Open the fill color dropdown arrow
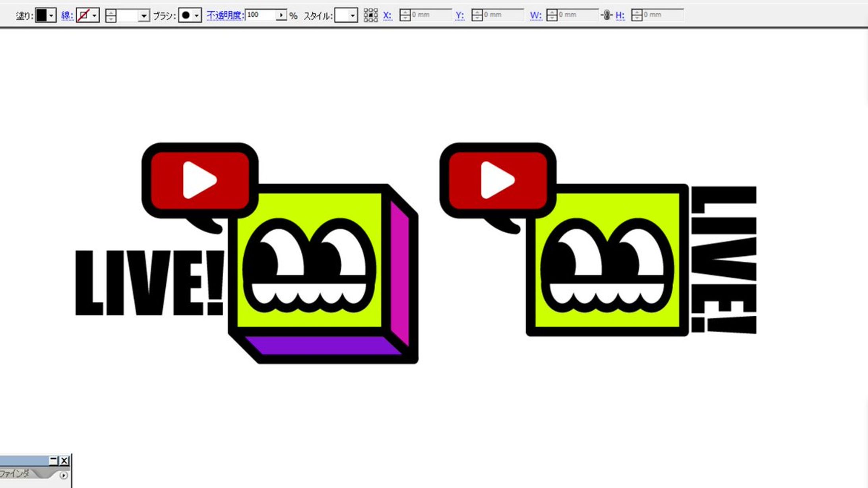Viewport: 868px width, 488px height. [51, 15]
